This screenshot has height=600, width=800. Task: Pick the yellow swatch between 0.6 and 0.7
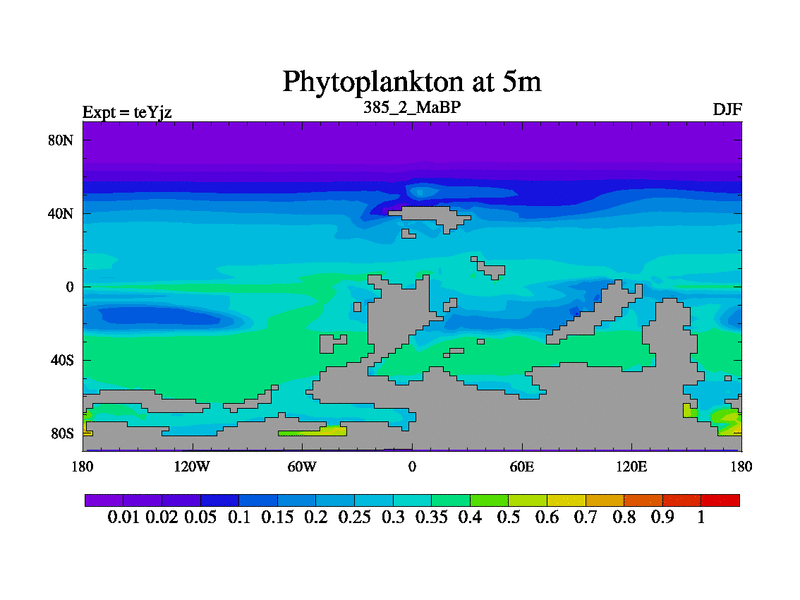point(566,500)
